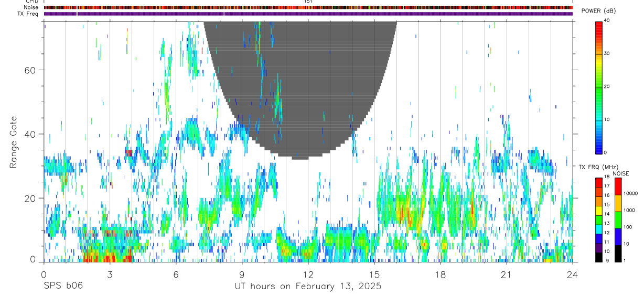Click the TX Freq row label at top left
The image size is (644, 297).
point(28,14)
